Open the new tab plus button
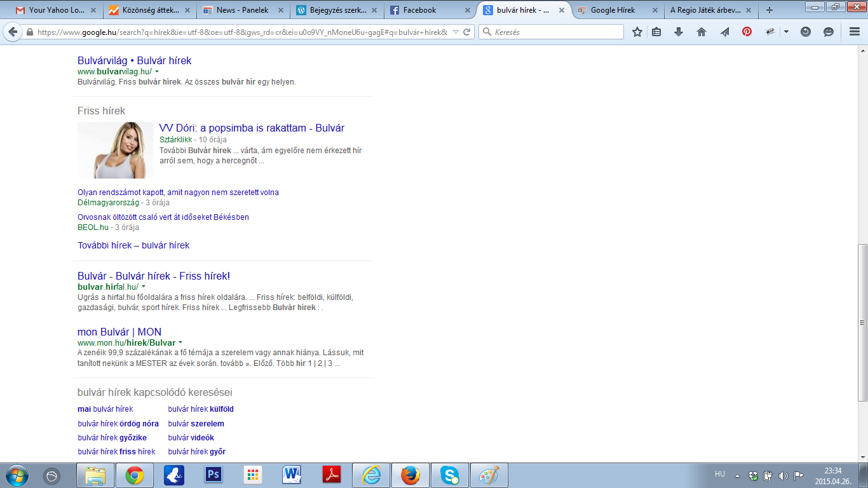 pyautogui.click(x=770, y=10)
